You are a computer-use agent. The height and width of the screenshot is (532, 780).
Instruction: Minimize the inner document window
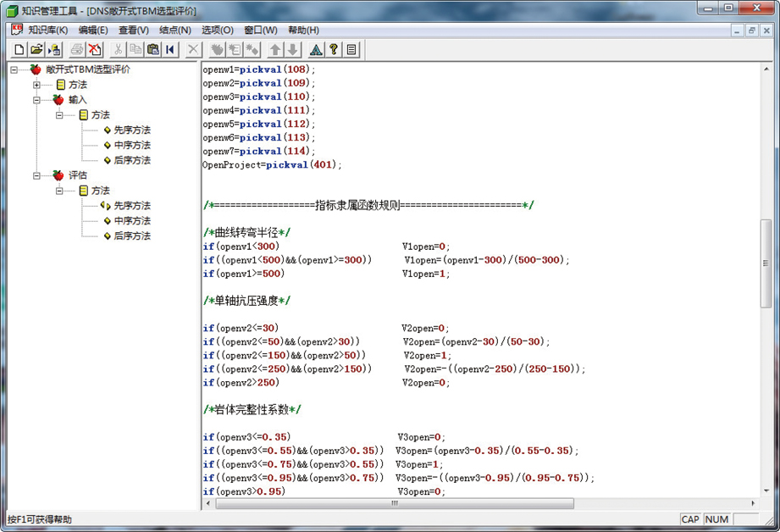[737, 30]
